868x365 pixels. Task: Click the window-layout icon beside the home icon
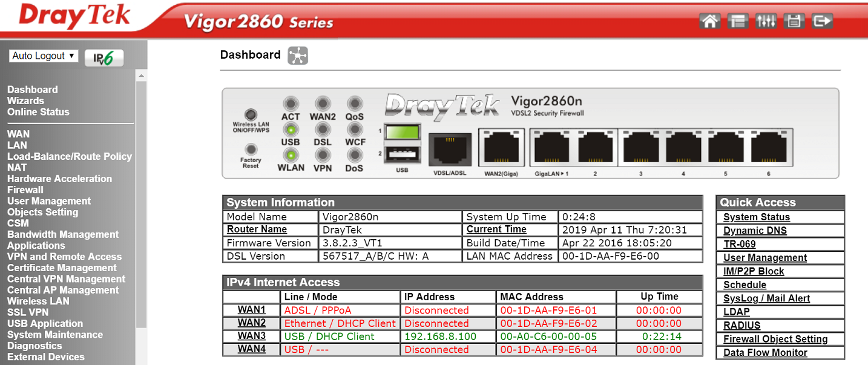[737, 21]
